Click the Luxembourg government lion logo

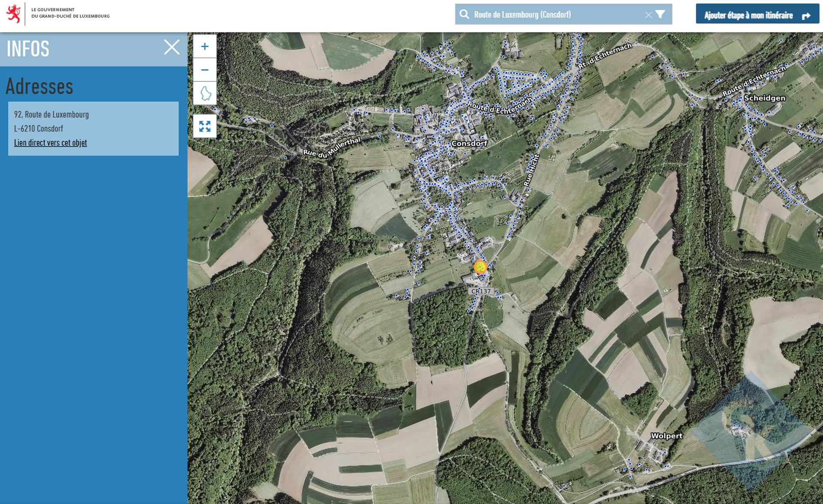14,14
